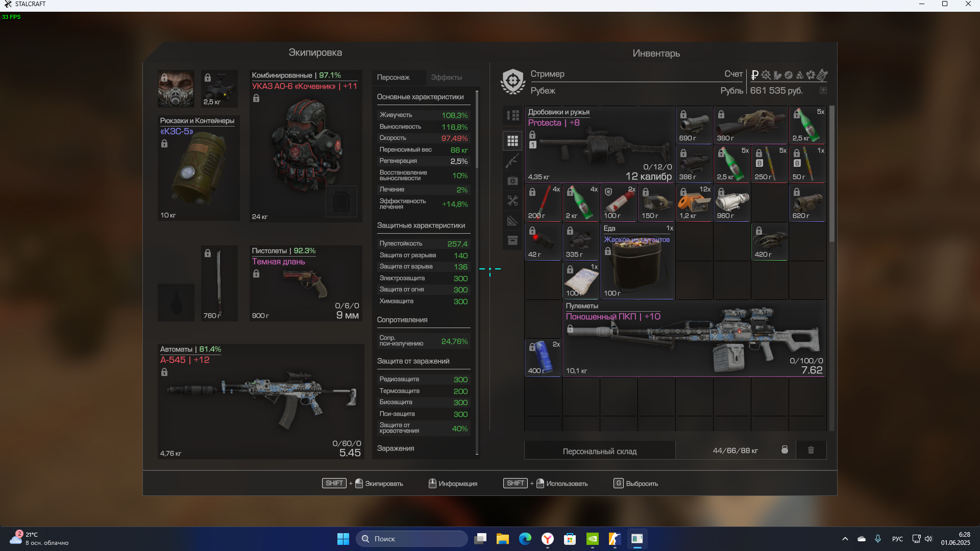Open File Explorer from the taskbar

coord(502,539)
